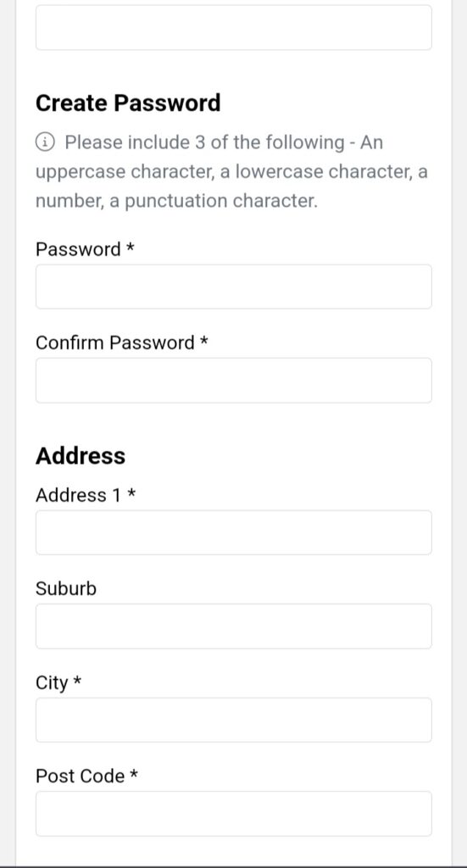
Task: Click the Address section heading
Action: [x=81, y=455]
